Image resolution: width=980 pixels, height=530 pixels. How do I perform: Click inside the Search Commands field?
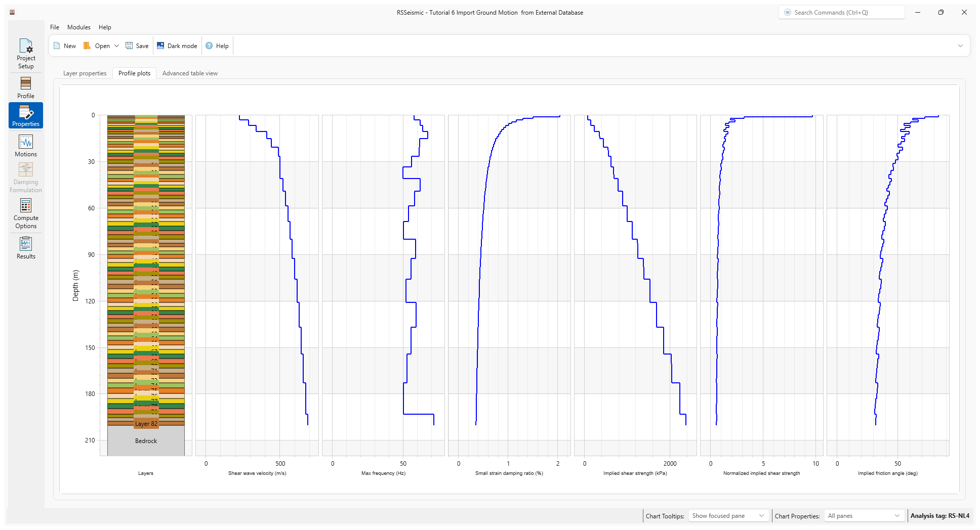pyautogui.click(x=841, y=12)
